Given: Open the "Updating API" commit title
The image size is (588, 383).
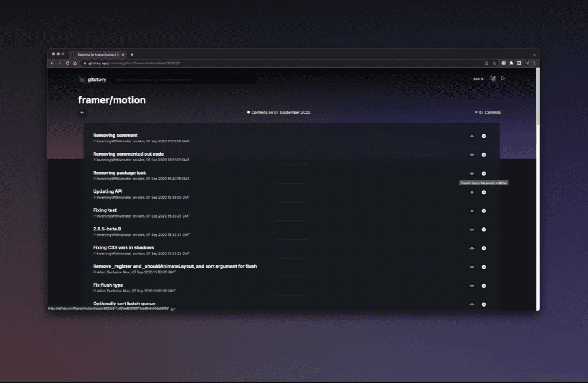Looking at the screenshot, I should 107,191.
